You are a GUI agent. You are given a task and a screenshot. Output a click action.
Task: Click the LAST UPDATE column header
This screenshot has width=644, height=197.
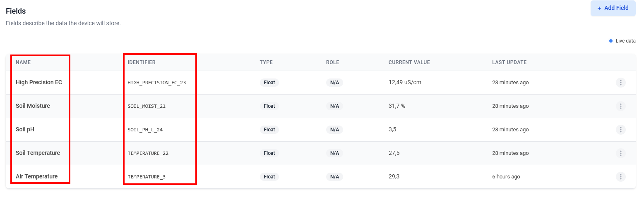[x=509, y=62]
